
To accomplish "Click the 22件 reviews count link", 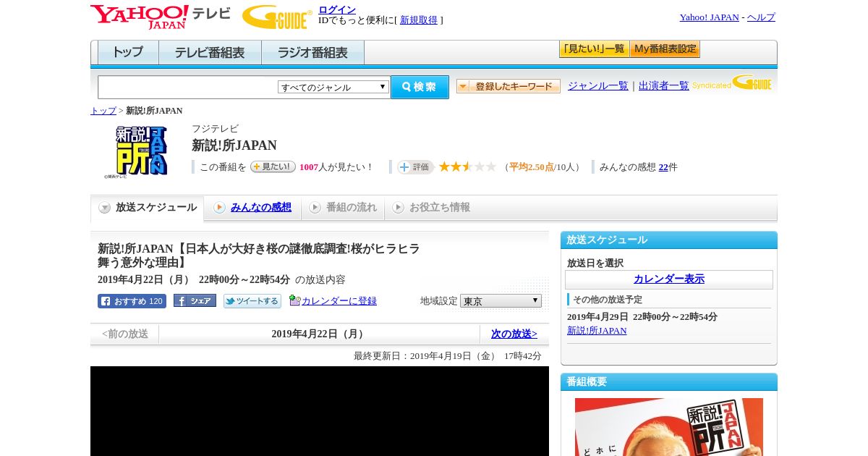I will click(x=663, y=167).
